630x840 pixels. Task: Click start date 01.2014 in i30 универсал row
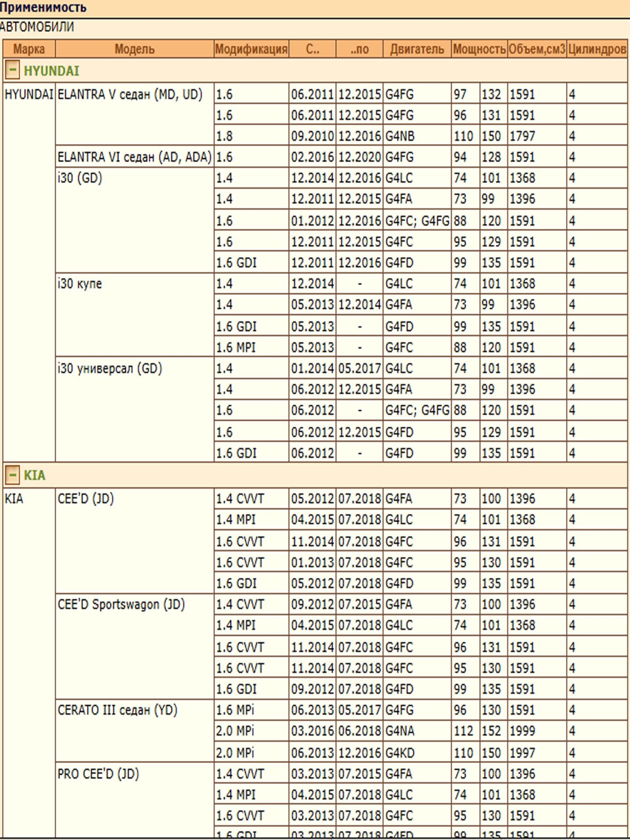312,368
